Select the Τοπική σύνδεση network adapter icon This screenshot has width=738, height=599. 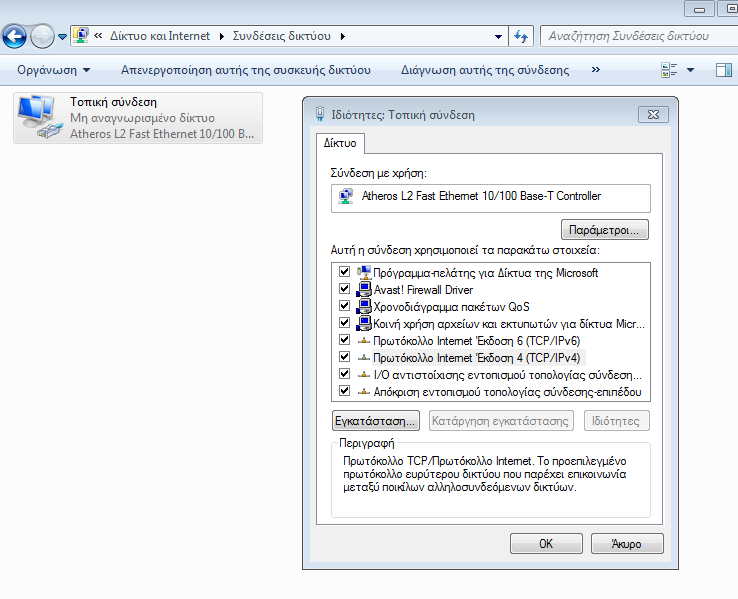point(40,117)
